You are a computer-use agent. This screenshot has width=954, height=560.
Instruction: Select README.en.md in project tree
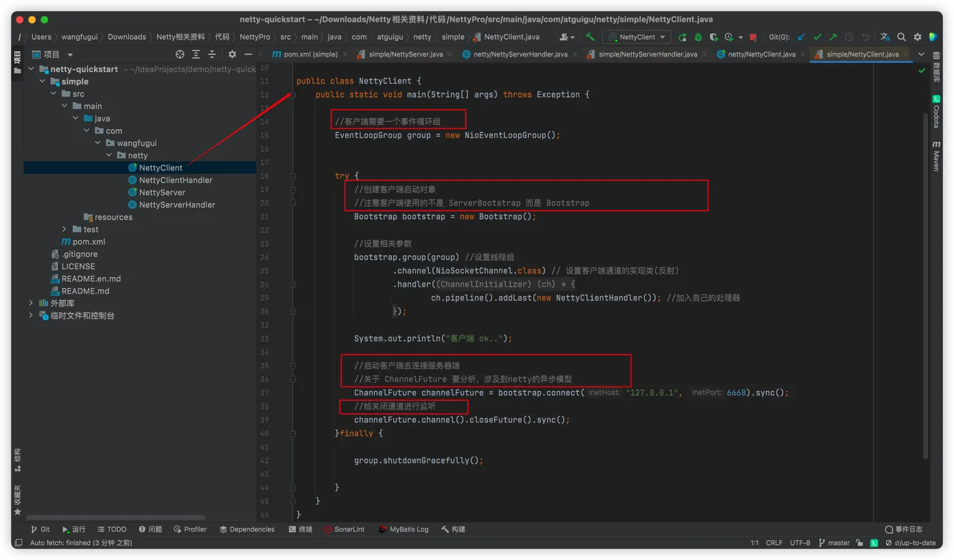[91, 279]
